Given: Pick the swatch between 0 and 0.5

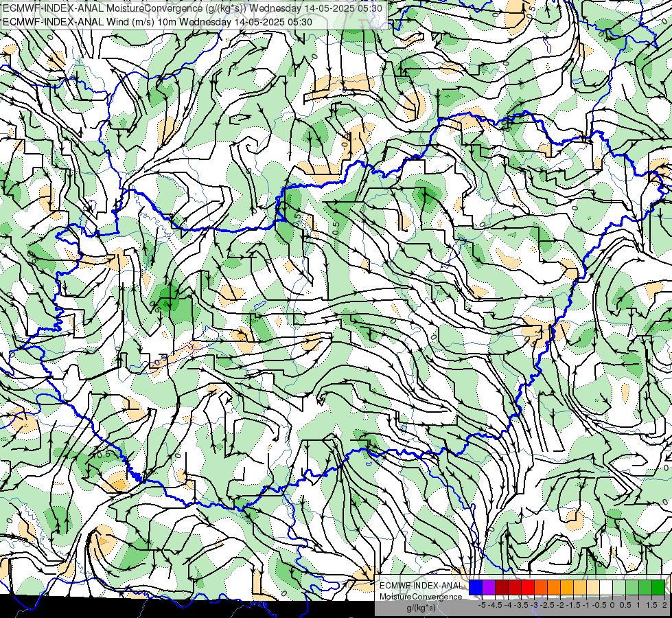Looking at the screenshot, I should pyautogui.click(x=619, y=587).
